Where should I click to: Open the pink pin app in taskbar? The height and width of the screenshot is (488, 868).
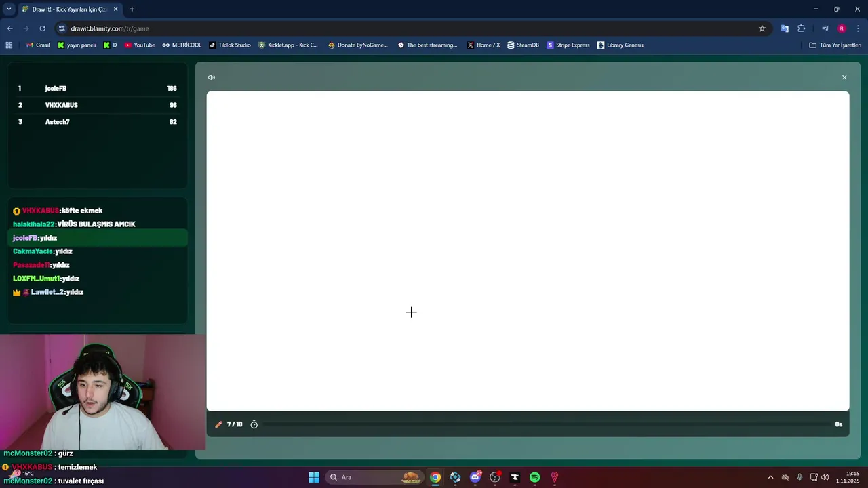click(555, 477)
